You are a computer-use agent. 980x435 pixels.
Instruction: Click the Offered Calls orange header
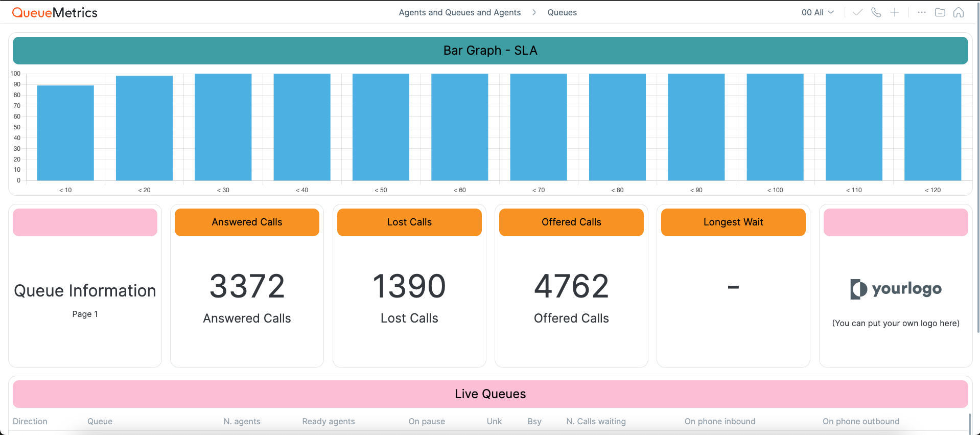pos(571,222)
